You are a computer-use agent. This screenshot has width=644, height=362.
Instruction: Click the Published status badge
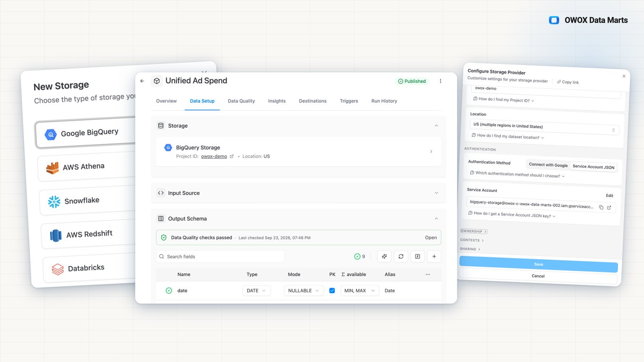(x=412, y=81)
